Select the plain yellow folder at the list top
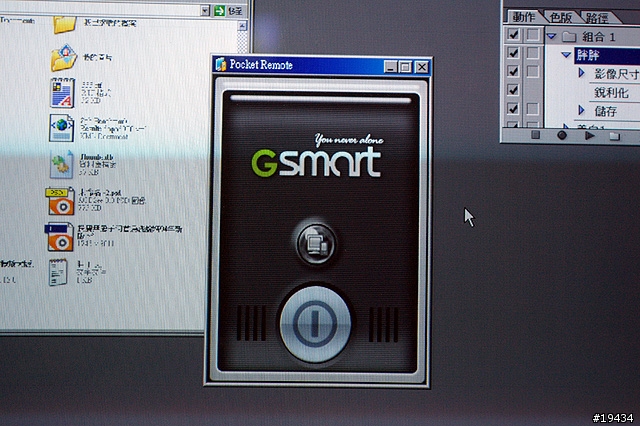 pyautogui.click(x=64, y=24)
